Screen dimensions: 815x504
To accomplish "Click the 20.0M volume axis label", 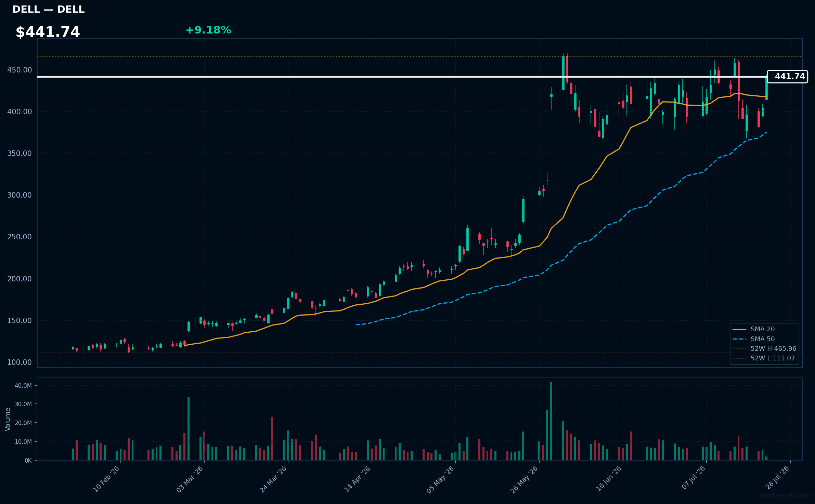I will click(23, 423).
